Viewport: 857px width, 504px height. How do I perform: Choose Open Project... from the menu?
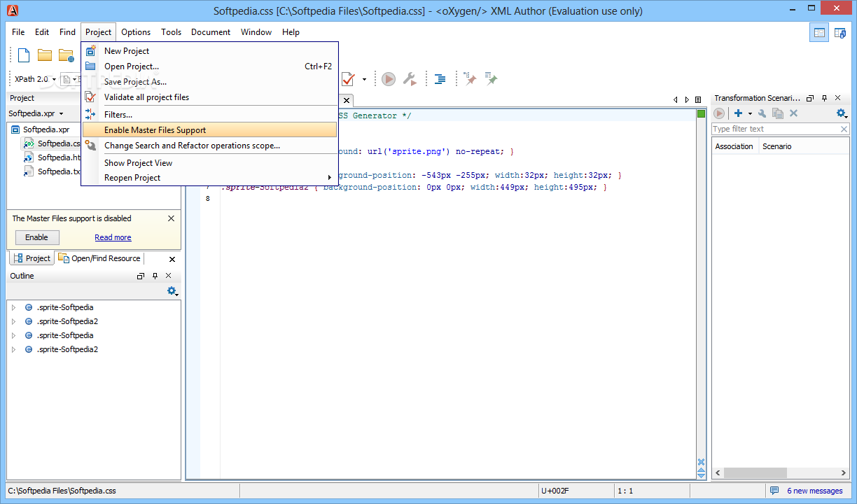209,66
